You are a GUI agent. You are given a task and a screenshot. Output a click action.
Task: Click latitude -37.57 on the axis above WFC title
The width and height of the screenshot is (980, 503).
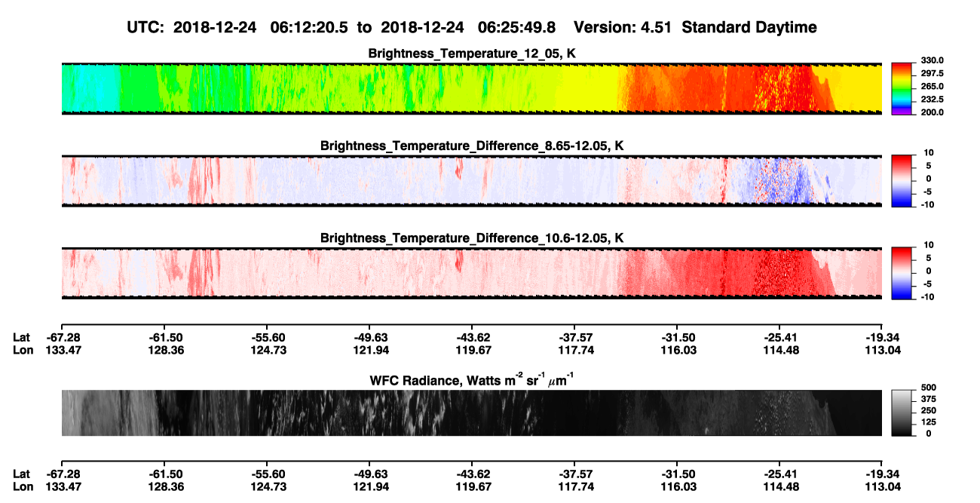[574, 338]
